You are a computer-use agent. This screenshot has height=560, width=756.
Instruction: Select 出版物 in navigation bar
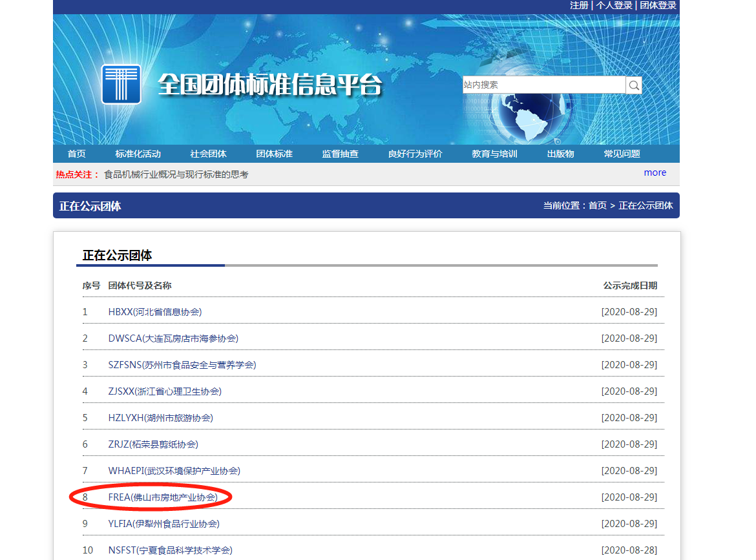click(x=560, y=154)
